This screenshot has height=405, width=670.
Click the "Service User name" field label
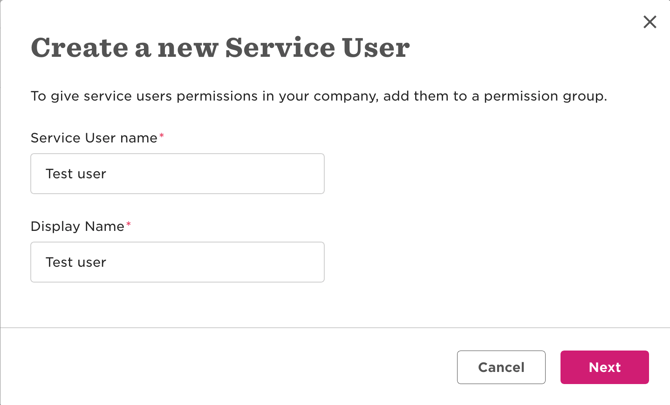94,138
